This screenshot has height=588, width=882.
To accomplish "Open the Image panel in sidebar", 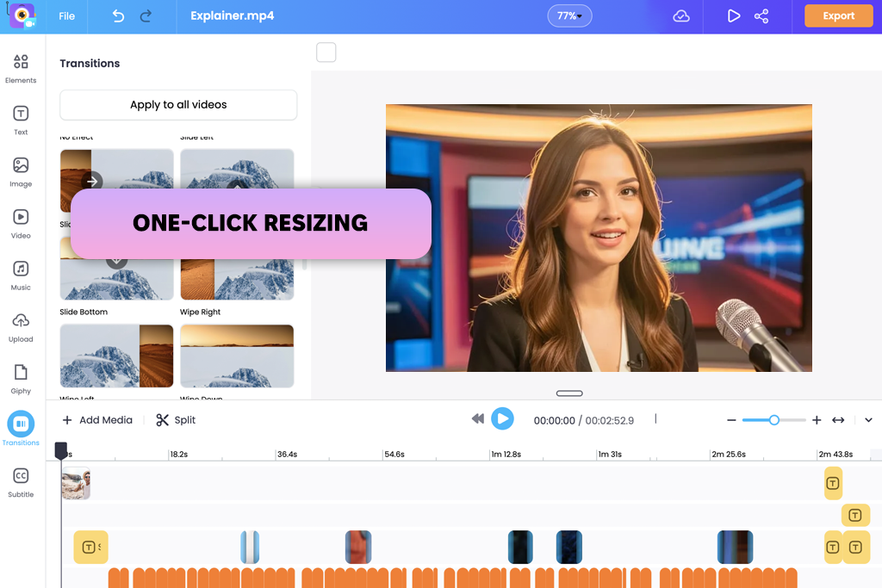I will click(x=21, y=172).
